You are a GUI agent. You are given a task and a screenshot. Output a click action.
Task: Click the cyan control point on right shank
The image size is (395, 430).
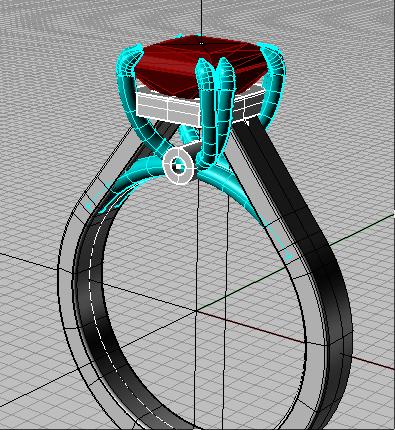click(289, 256)
